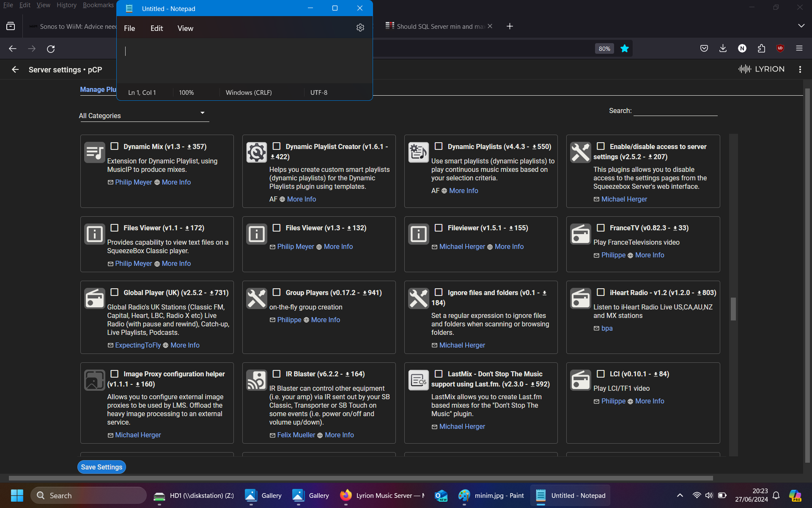The width and height of the screenshot is (812, 508).
Task: Open the Windows Start menu
Action: click(17, 495)
